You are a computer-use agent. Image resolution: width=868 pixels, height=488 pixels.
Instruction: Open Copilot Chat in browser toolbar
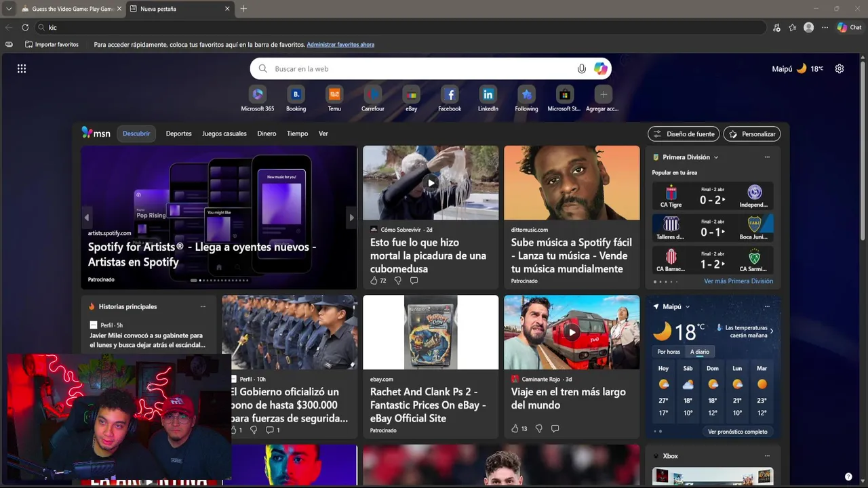[x=849, y=27]
